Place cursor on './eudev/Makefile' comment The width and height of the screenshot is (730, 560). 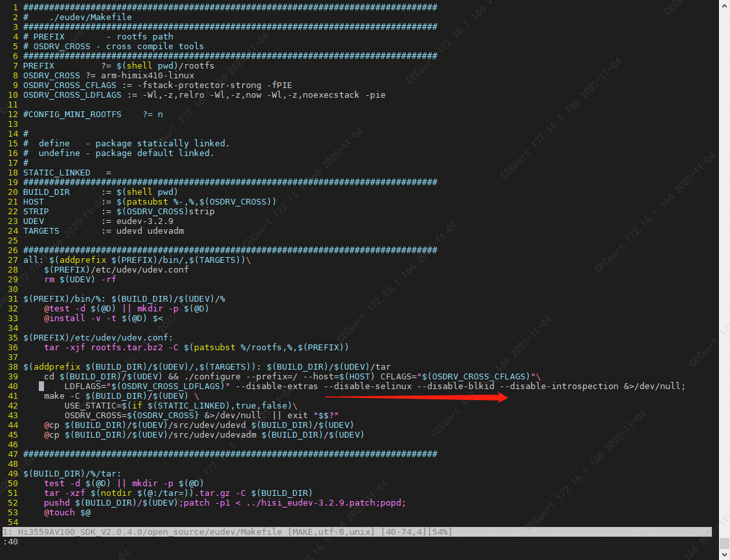(x=91, y=17)
